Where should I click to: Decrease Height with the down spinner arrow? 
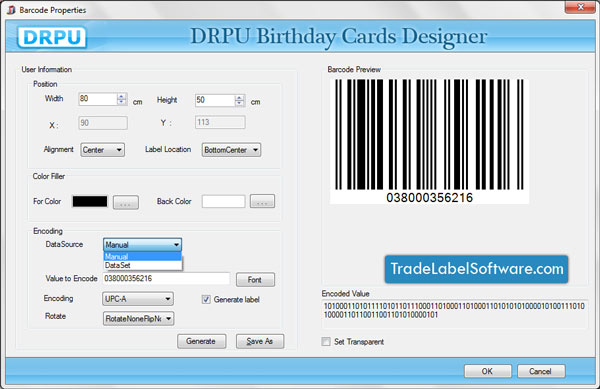point(240,104)
